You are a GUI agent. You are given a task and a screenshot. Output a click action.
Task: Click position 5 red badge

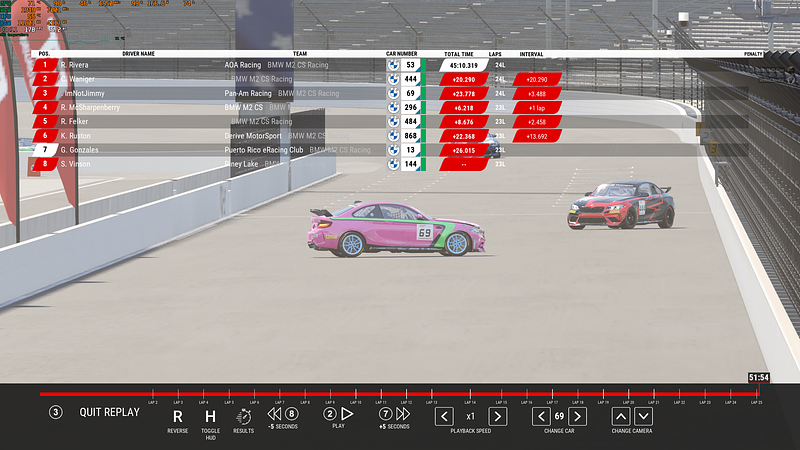point(45,121)
